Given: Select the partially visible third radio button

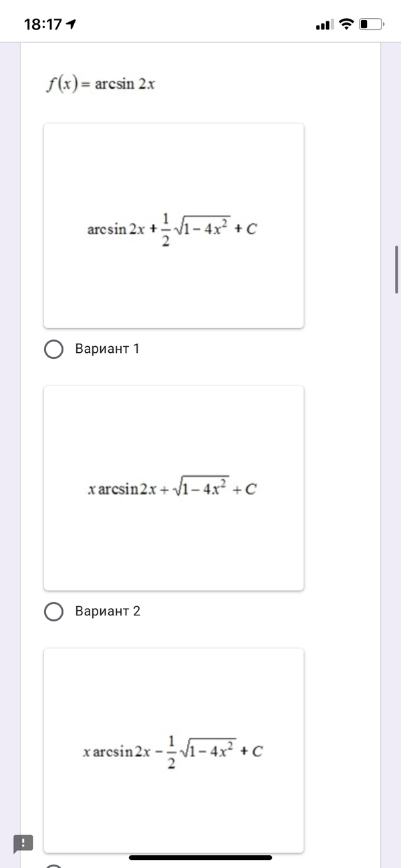Looking at the screenshot, I should tap(54, 866).
